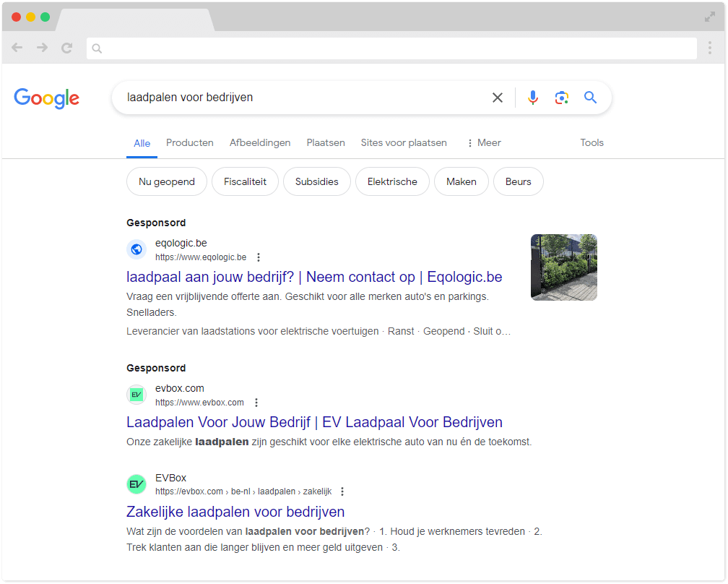Click magnifier icon in address bar

click(x=97, y=48)
